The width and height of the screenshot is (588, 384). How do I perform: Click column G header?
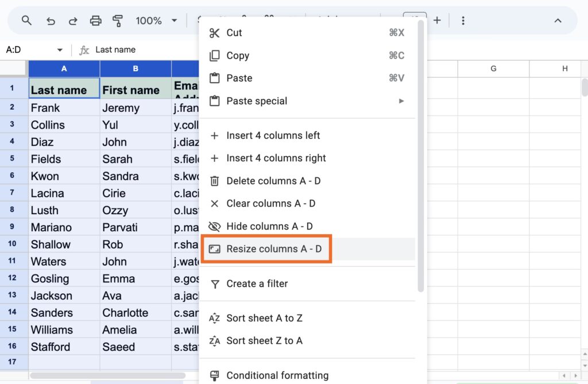tap(493, 69)
